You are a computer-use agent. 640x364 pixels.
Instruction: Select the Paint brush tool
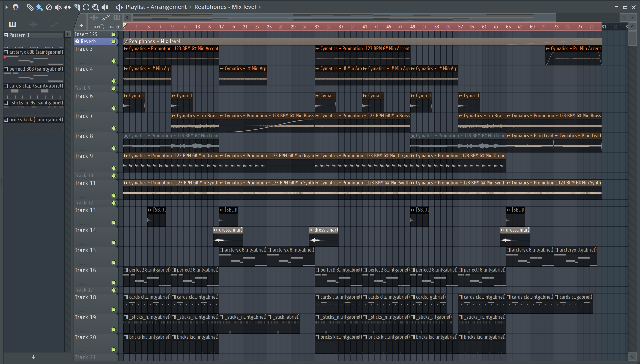coord(39,7)
